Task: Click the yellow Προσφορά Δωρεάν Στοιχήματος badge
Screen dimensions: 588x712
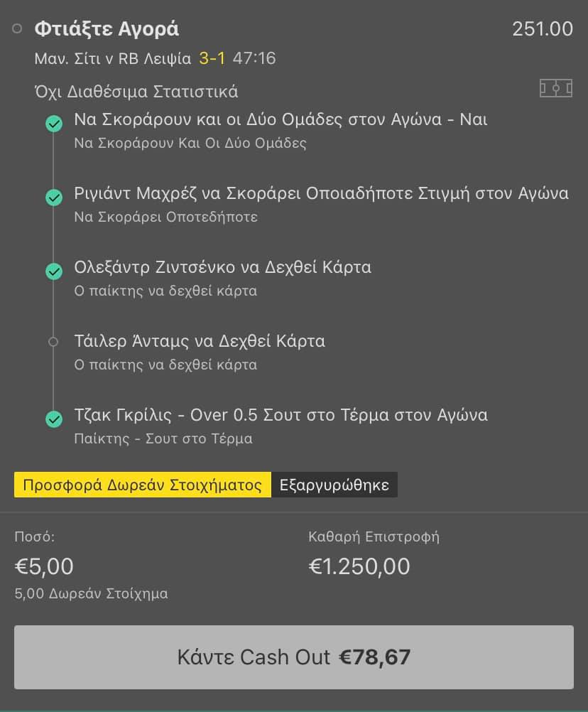Action: [143, 485]
